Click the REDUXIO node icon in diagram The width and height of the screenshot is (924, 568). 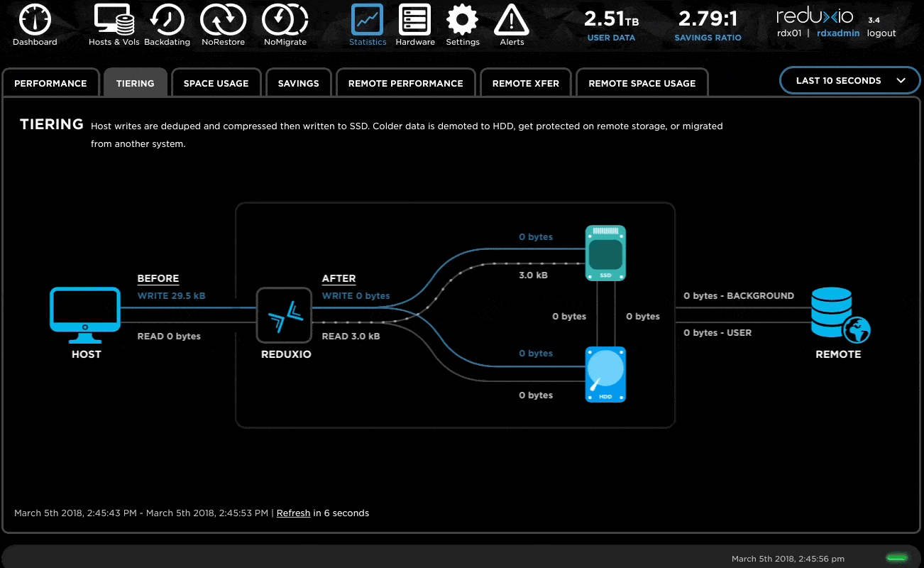[285, 316]
